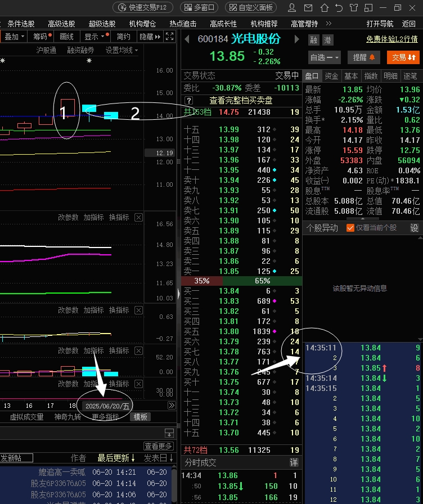Viewport: 423px width, 504px height.
Task: Click free L2 quotes trial link
Action: click(392, 39)
